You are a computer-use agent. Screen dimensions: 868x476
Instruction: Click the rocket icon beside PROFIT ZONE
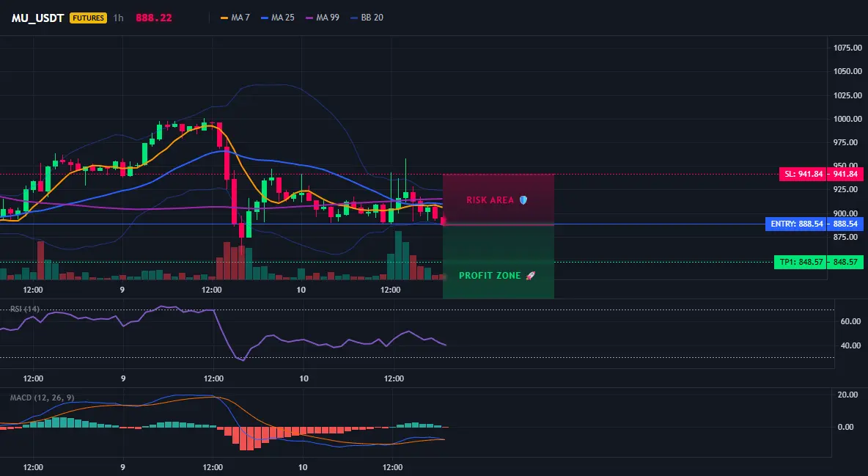tap(530, 275)
